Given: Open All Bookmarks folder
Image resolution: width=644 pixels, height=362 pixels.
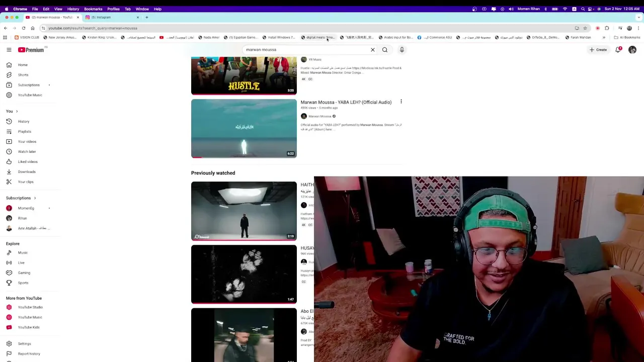Looking at the screenshot, I should pos(627,37).
